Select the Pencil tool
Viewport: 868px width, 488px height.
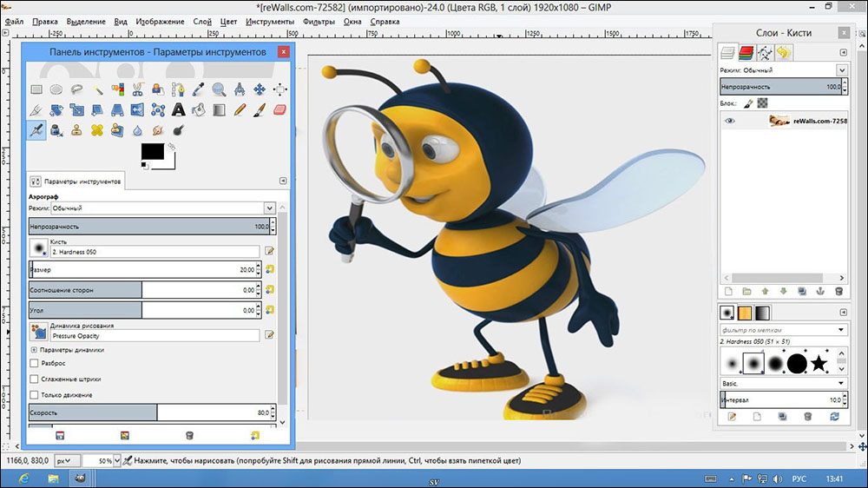pos(239,109)
